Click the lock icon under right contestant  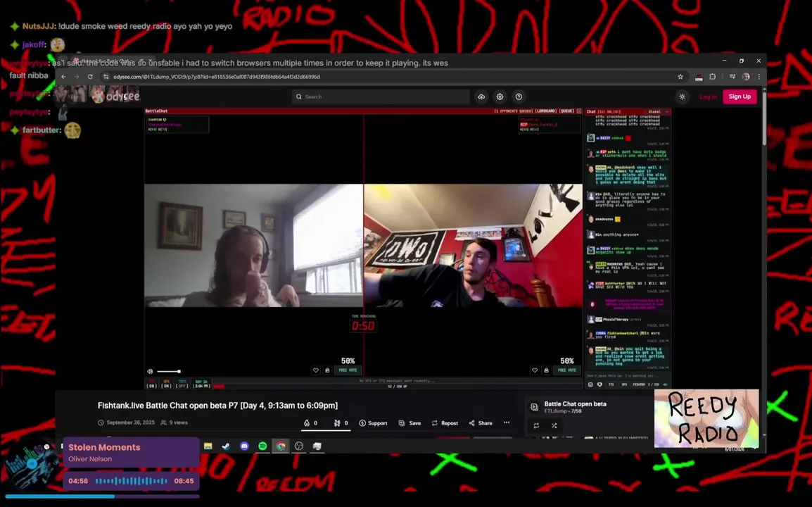(x=546, y=370)
